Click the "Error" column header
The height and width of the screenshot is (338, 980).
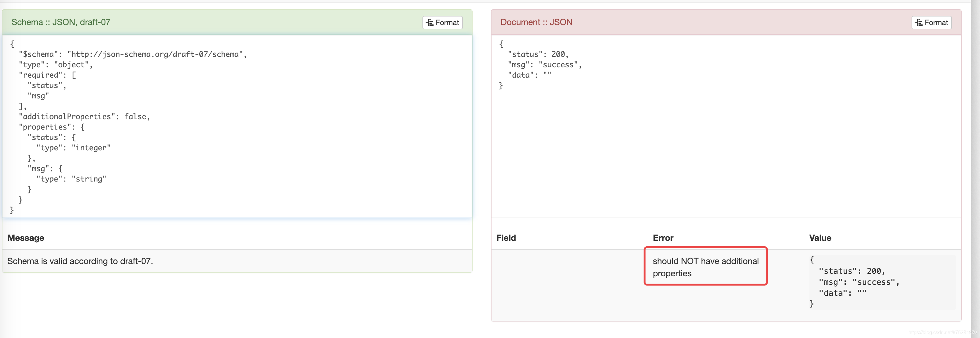click(x=663, y=238)
